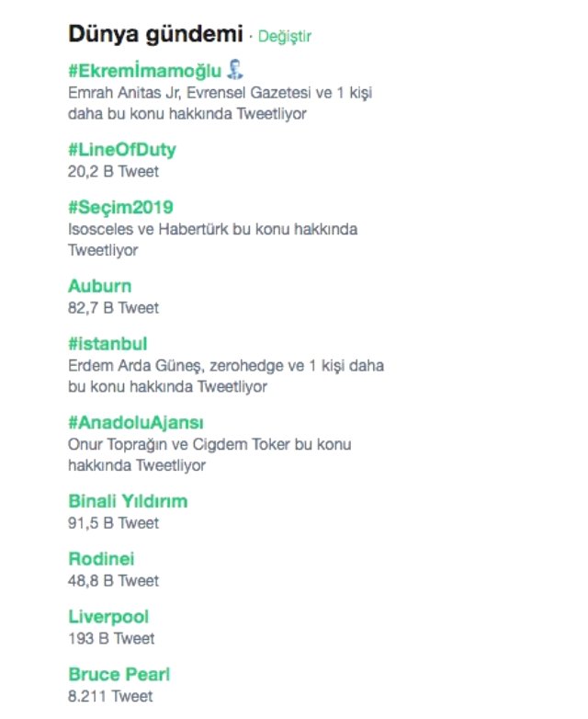This screenshot has width=588, height=719.
Task: Select the Binali Yıldırım trend
Action: coord(128,501)
